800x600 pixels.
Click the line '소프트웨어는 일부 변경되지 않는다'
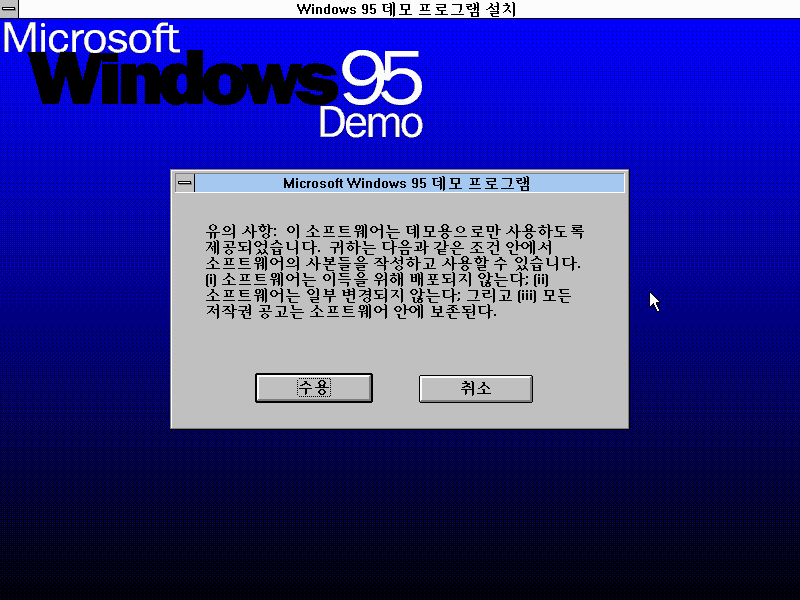[x=388, y=295]
